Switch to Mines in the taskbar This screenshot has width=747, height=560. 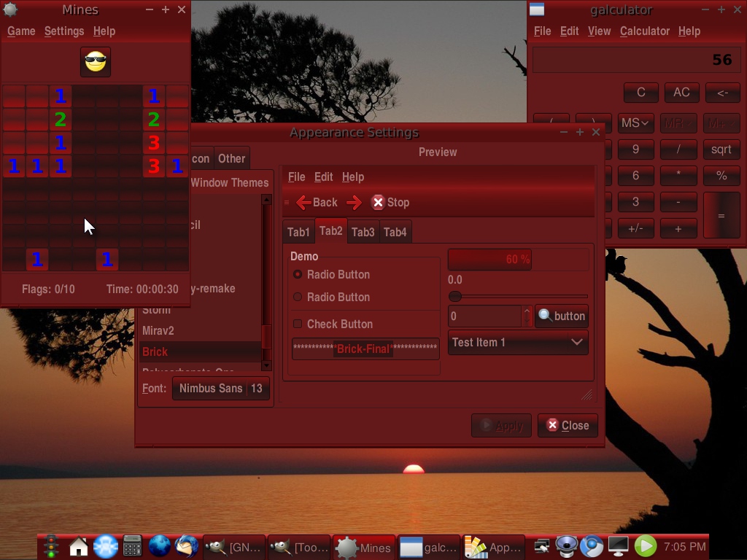(x=364, y=547)
